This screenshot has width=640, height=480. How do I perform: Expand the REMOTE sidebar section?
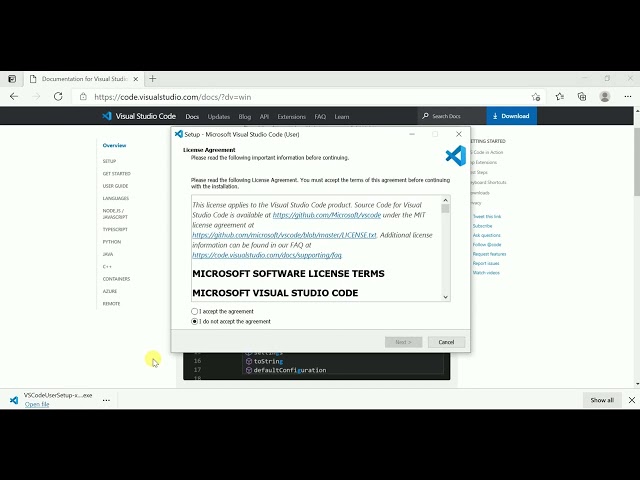pyautogui.click(x=111, y=304)
